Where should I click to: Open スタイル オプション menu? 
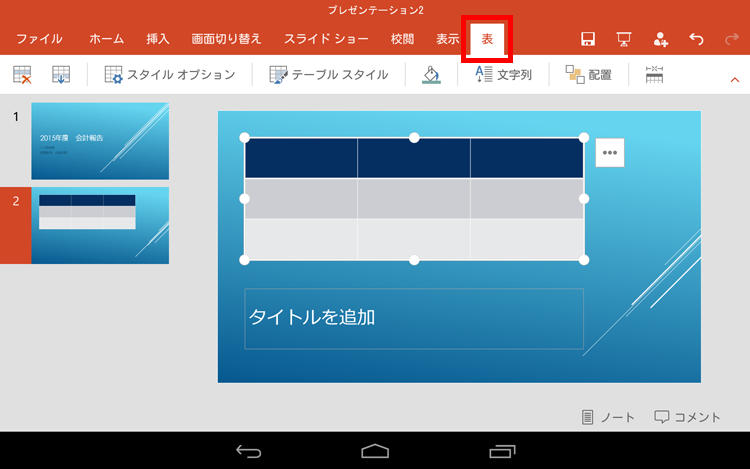pyautogui.click(x=169, y=75)
